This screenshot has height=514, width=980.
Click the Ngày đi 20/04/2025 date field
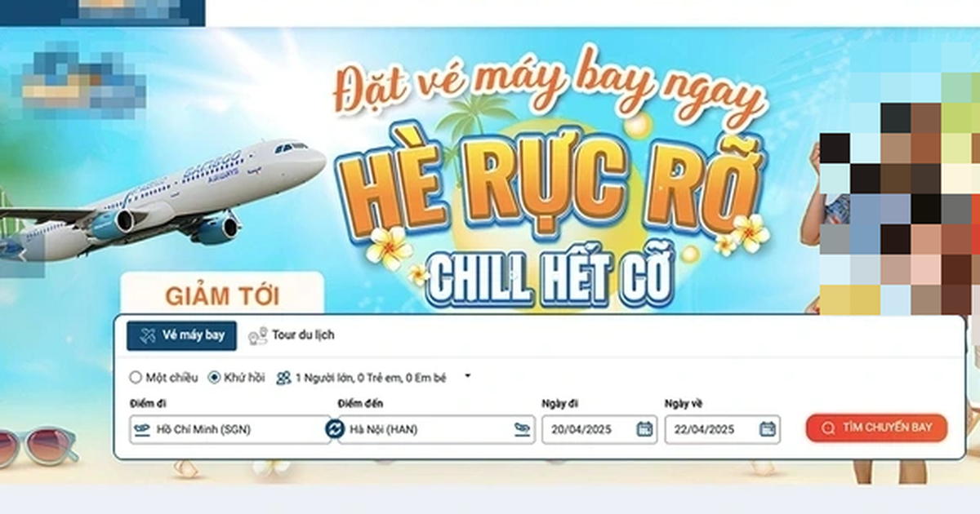click(x=599, y=429)
